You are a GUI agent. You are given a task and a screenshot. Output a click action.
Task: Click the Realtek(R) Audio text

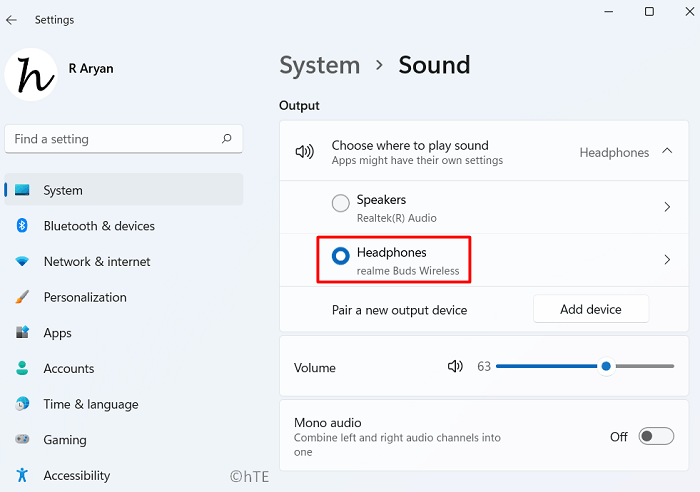396,218
